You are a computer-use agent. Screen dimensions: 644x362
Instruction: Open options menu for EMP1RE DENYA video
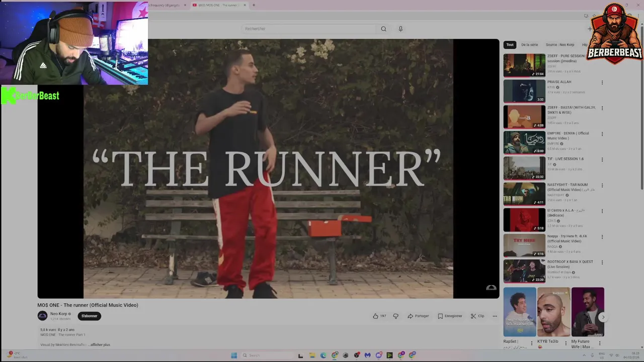602,134
